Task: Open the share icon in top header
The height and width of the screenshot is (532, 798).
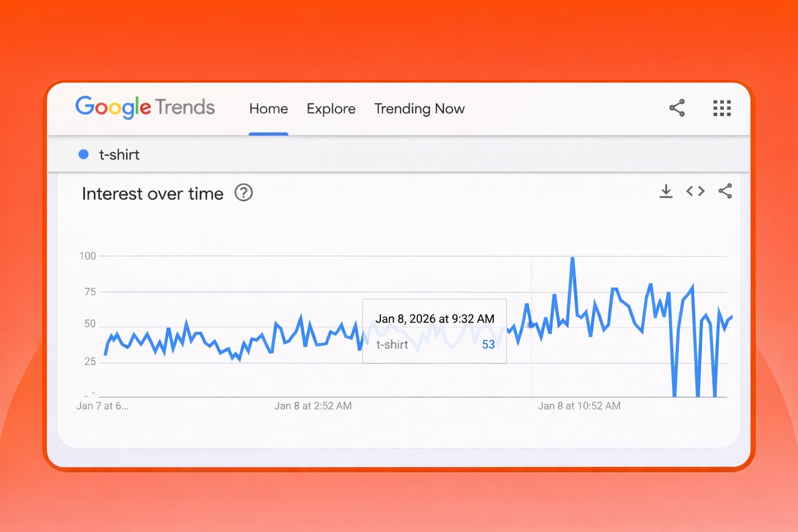Action: pos(676,108)
